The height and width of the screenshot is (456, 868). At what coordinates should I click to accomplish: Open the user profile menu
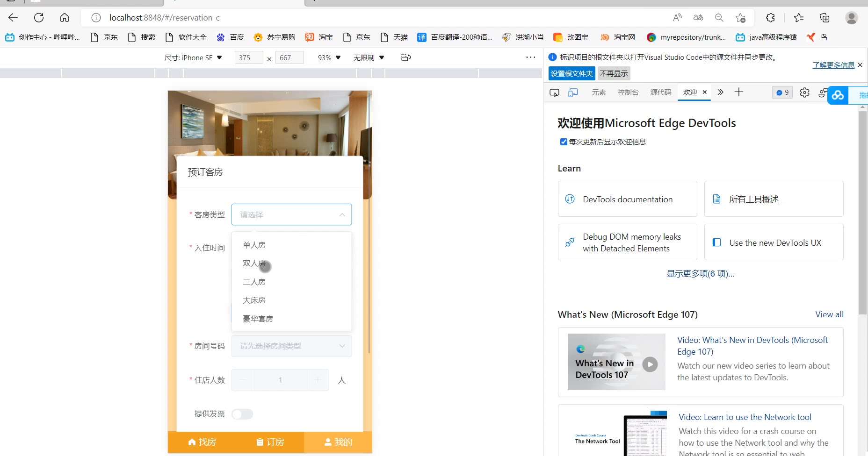pyautogui.click(x=851, y=18)
